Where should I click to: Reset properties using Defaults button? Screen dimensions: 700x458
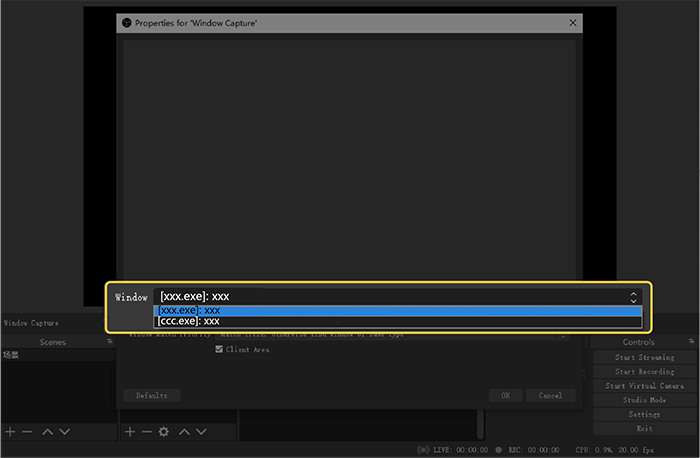coord(151,395)
